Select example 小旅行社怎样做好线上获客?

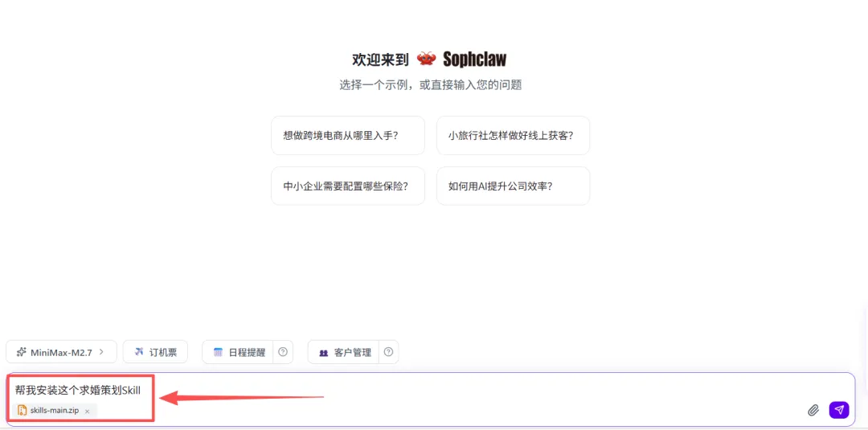tap(513, 136)
